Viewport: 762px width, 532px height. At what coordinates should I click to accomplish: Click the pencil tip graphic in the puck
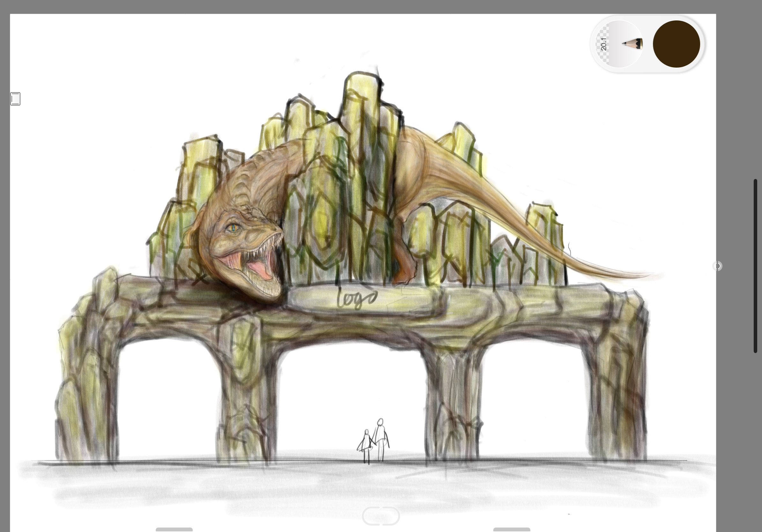click(x=632, y=44)
